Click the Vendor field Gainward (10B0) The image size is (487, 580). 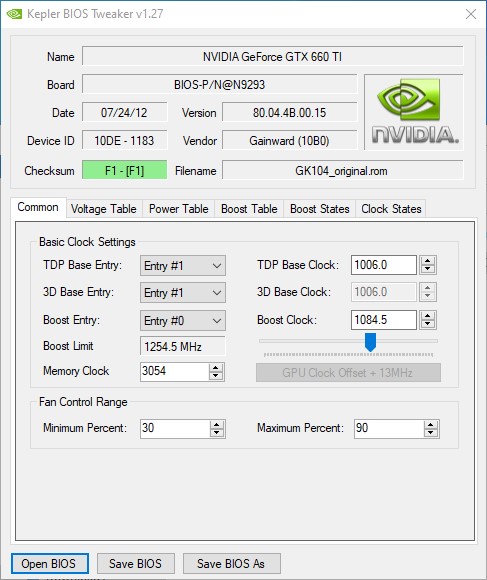pyautogui.click(x=290, y=141)
